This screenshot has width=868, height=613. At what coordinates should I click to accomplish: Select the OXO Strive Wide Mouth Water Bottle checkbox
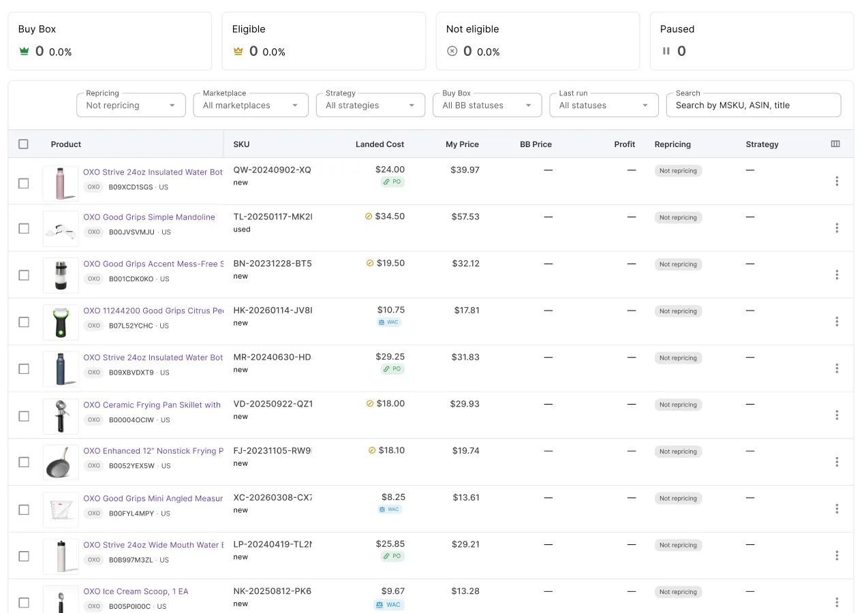(x=23, y=556)
